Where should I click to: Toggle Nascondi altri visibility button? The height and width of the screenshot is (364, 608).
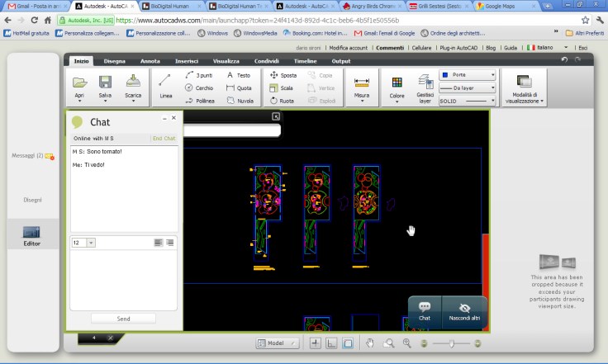click(464, 310)
